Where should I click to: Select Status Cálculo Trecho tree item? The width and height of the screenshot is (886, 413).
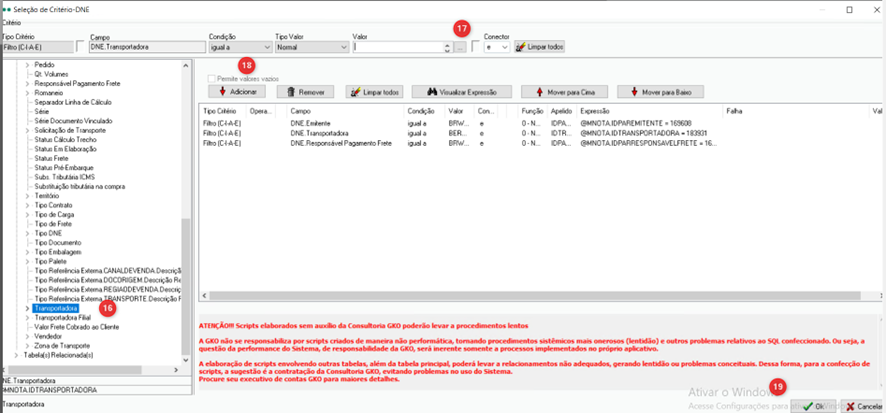point(66,140)
